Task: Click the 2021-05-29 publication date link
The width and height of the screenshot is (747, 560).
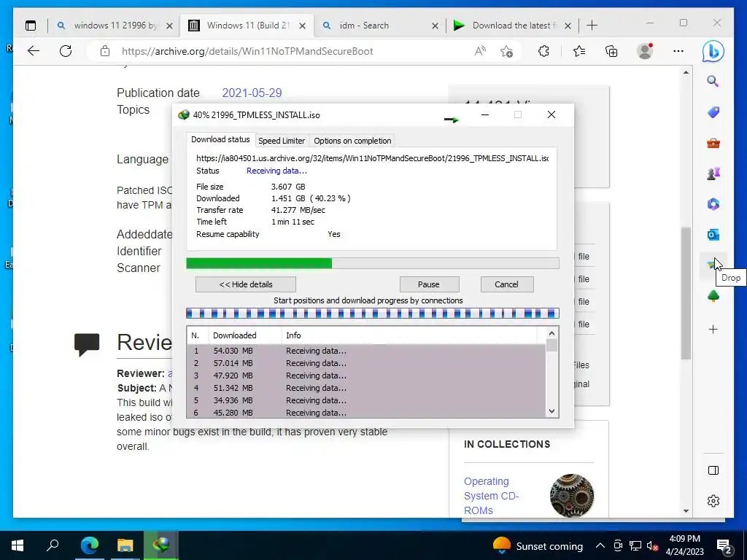Action: (x=252, y=93)
